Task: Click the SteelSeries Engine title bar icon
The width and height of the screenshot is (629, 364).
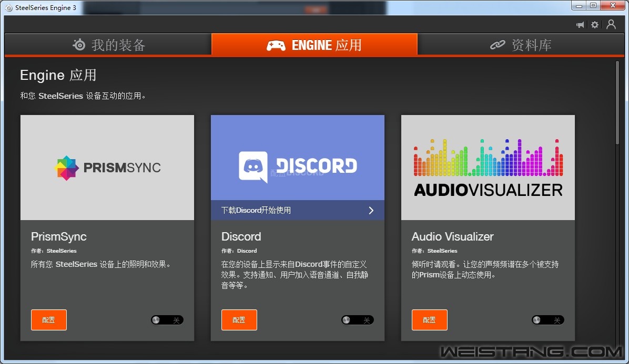Action: tap(9, 7)
